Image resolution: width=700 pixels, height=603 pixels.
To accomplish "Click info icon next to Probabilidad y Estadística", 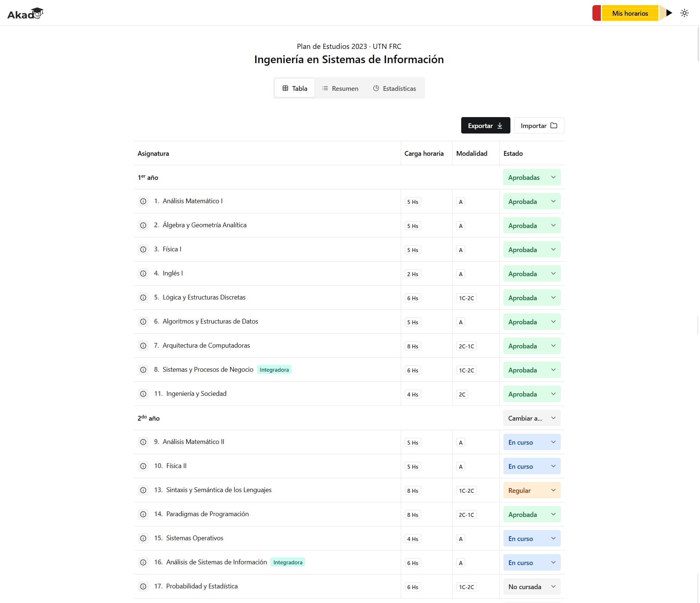I will 143,587.
